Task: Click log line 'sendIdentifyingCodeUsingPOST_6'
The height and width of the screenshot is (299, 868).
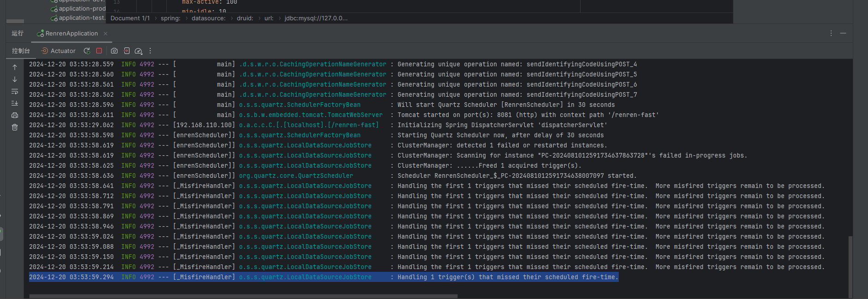Action: 517,84
